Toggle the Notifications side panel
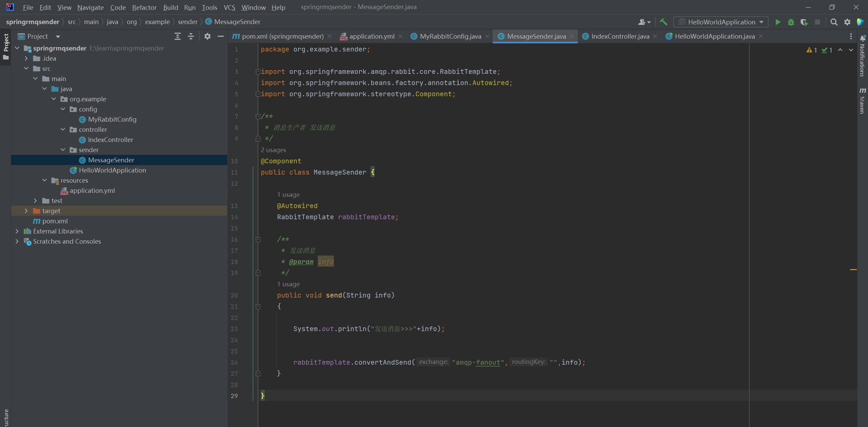 [862, 57]
